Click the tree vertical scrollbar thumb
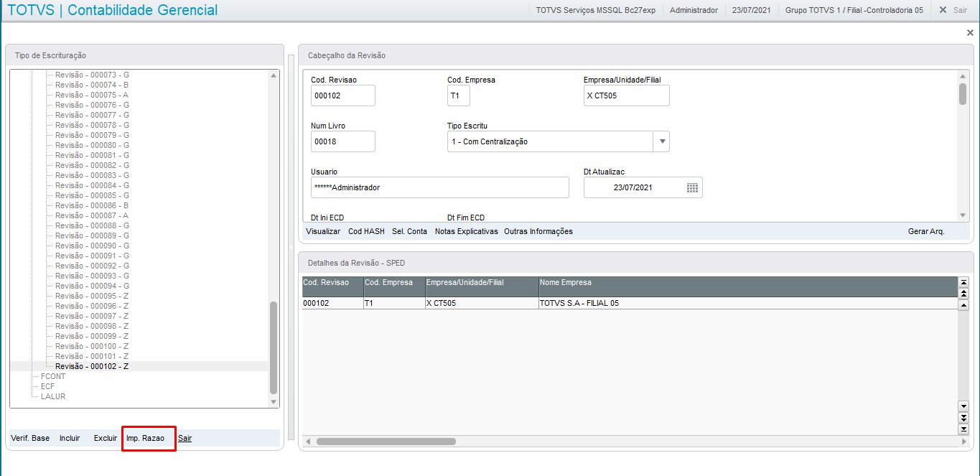Screen dimensions: 980x476 [x=273, y=348]
